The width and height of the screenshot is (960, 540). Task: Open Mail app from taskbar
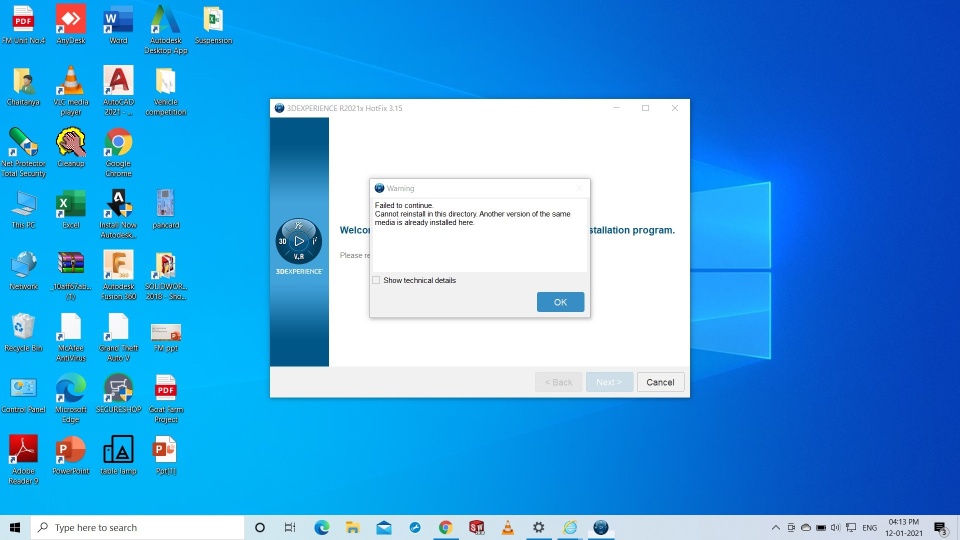[384, 527]
